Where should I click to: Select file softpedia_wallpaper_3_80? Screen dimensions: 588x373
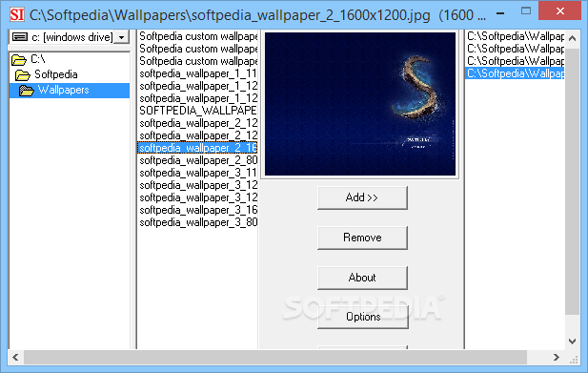[198, 222]
